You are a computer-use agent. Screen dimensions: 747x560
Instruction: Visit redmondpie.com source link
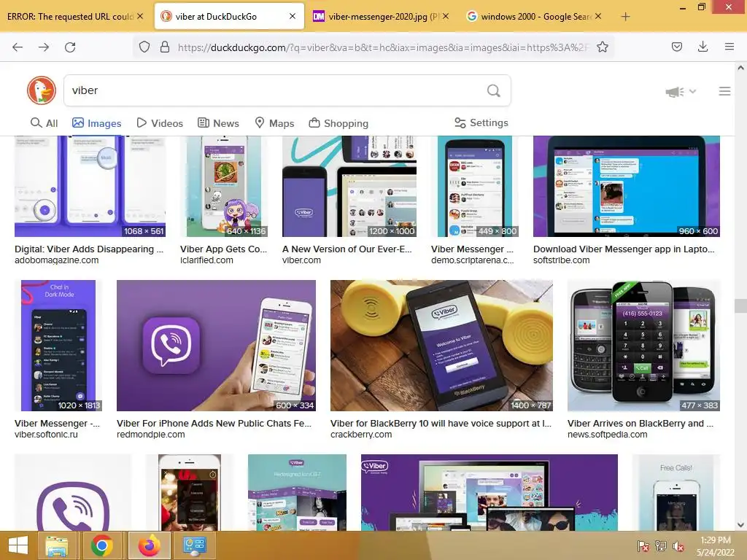coord(150,435)
